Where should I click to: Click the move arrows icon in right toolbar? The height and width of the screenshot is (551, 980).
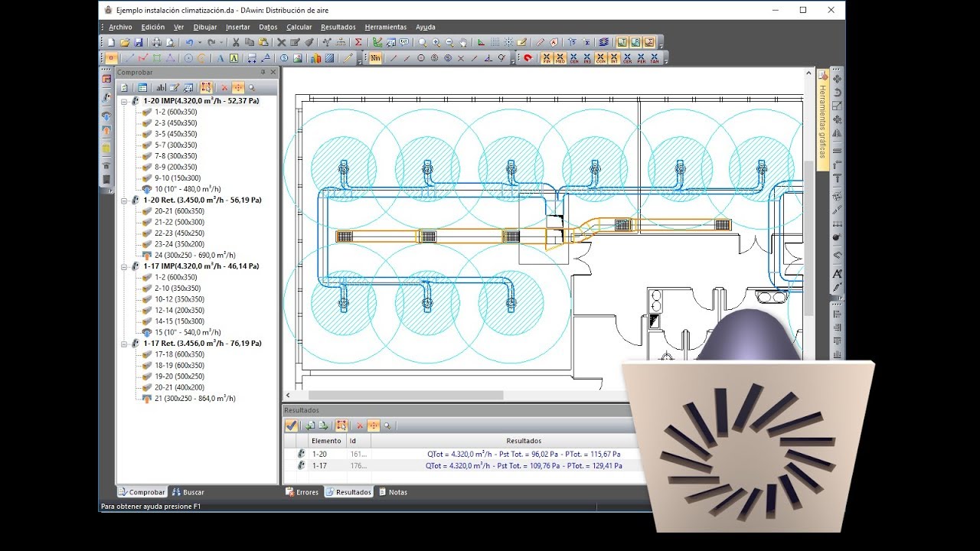[x=838, y=79]
